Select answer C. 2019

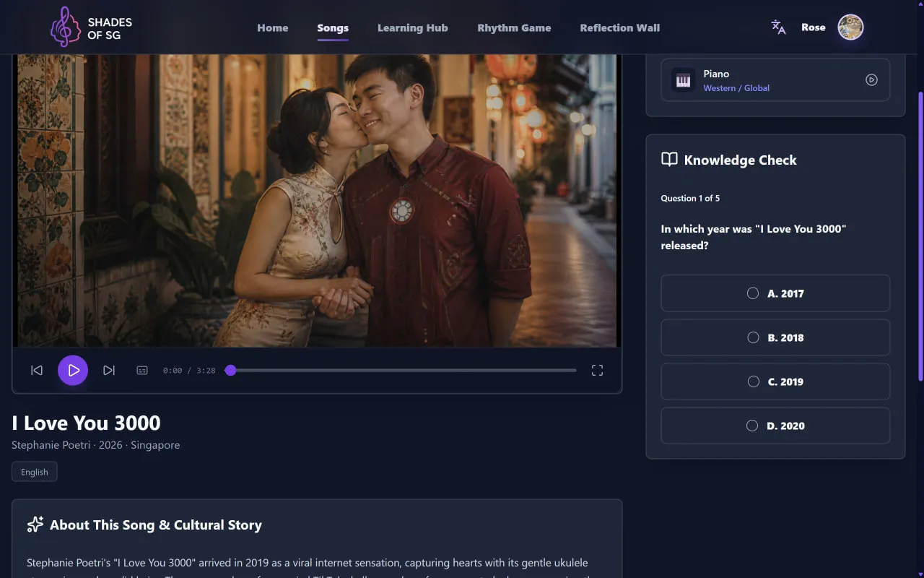point(775,381)
